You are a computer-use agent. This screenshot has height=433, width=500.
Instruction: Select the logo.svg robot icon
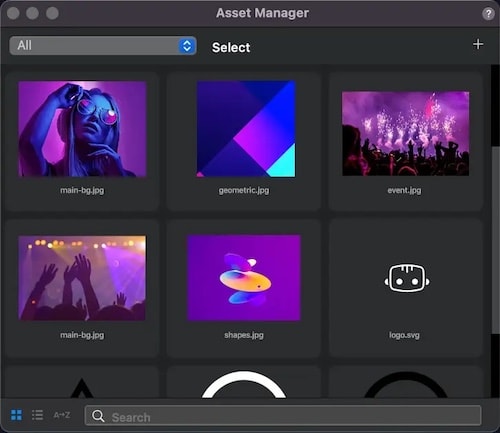(407, 279)
